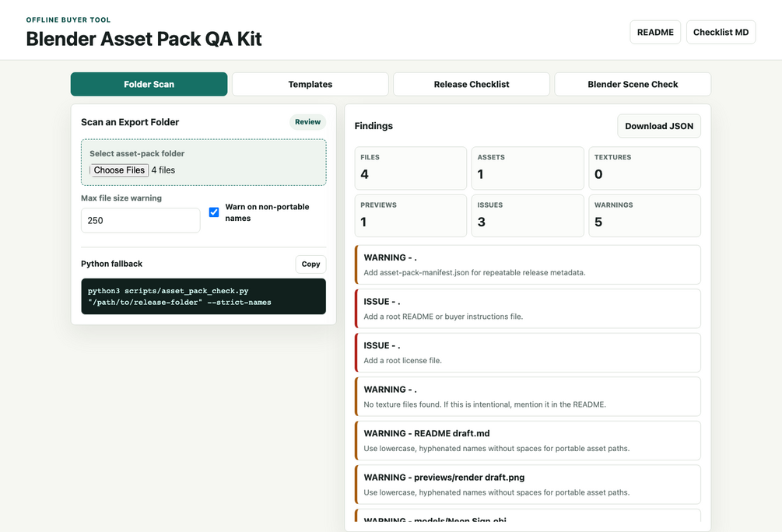Select the previews/render draft.png warning

tap(528, 484)
